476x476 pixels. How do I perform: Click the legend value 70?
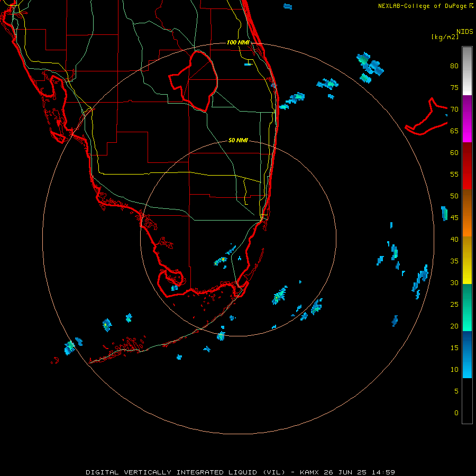click(x=454, y=109)
